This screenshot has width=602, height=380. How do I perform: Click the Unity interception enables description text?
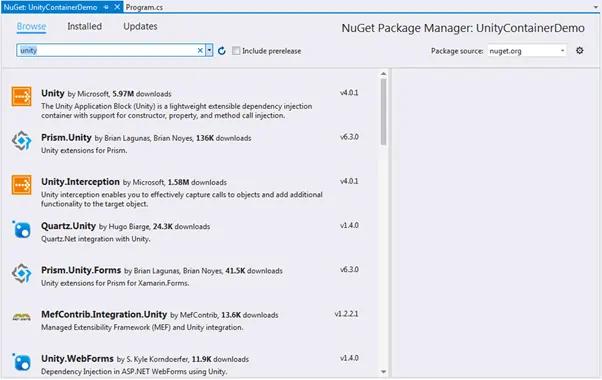tap(182, 199)
